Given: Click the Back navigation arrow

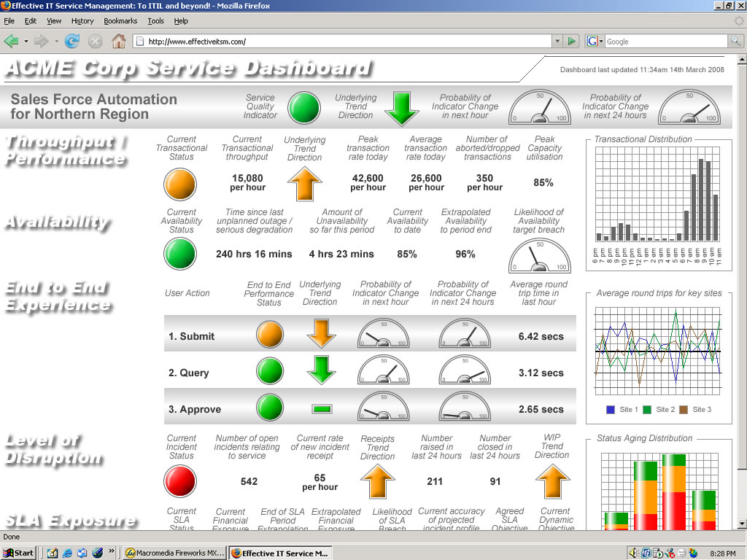Looking at the screenshot, I should (11, 42).
